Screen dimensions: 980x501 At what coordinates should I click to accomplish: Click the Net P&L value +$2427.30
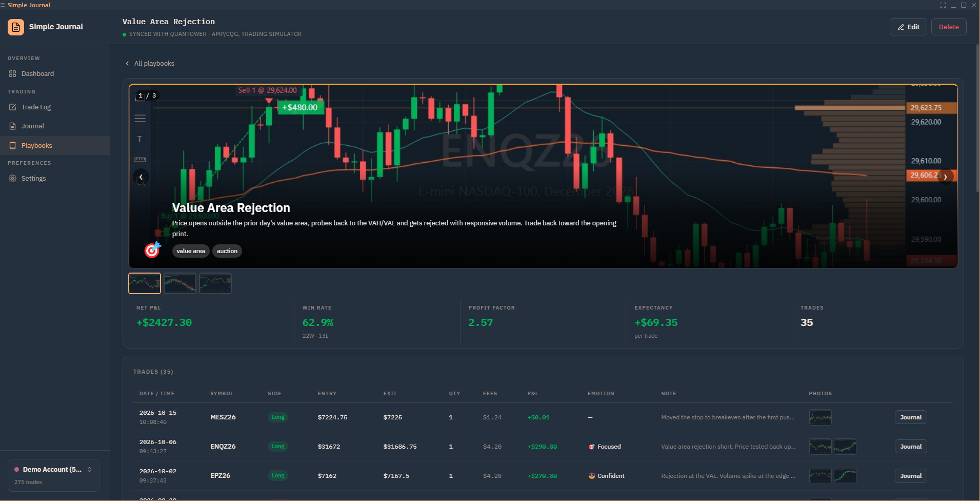pyautogui.click(x=164, y=323)
